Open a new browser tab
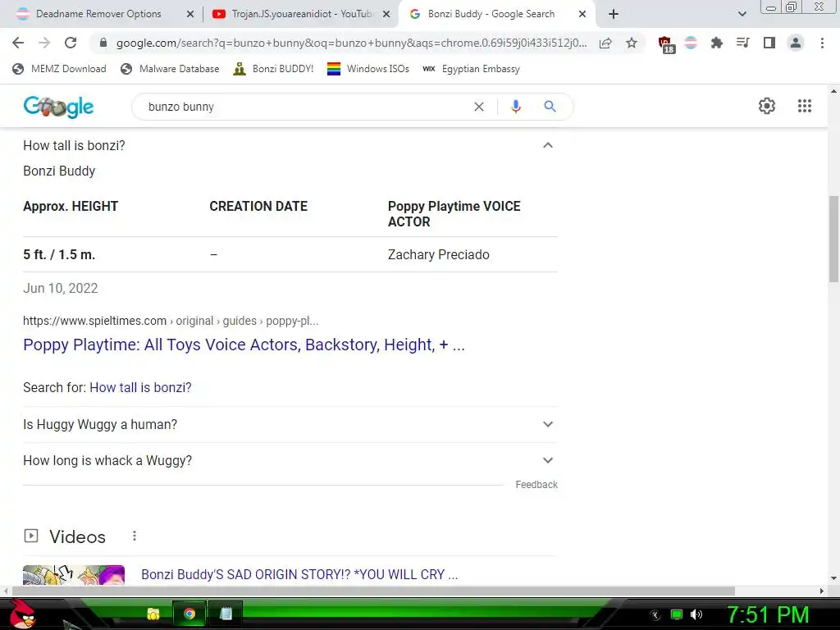Image resolution: width=840 pixels, height=630 pixels. point(614,14)
